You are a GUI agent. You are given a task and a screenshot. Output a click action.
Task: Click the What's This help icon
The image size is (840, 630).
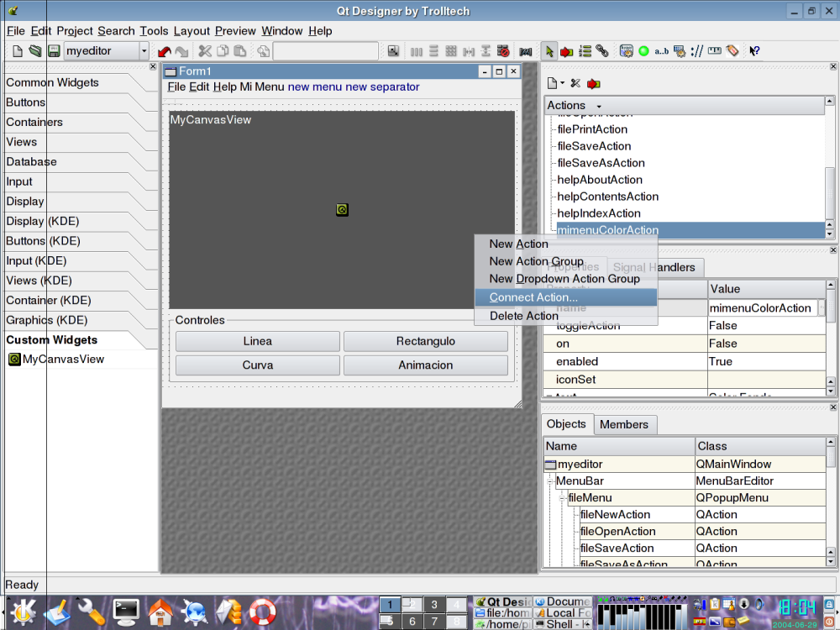point(754,51)
